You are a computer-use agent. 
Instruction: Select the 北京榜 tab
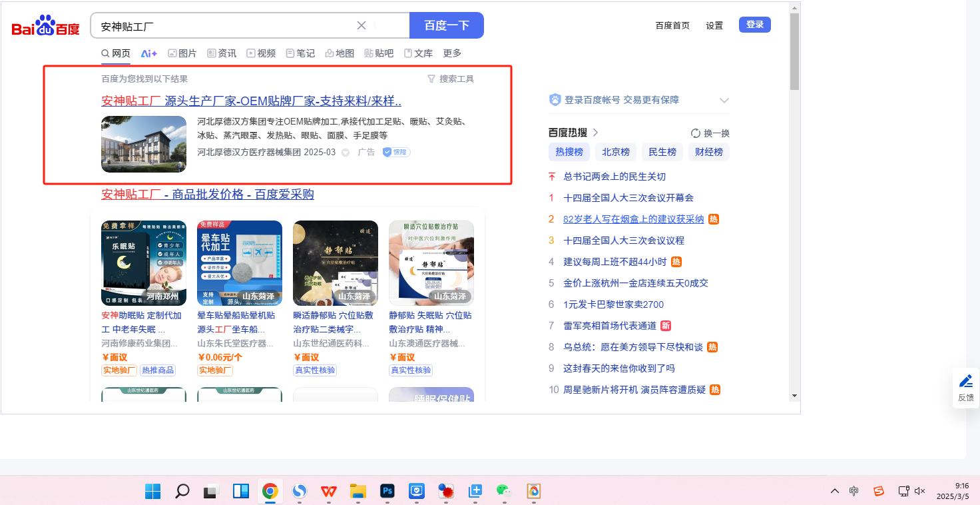point(616,152)
